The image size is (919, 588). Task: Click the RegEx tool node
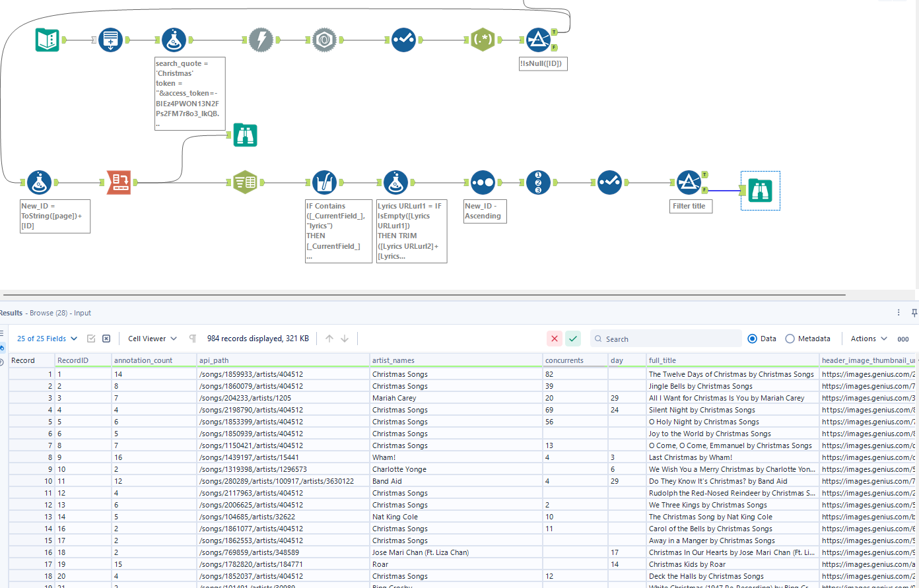point(483,40)
